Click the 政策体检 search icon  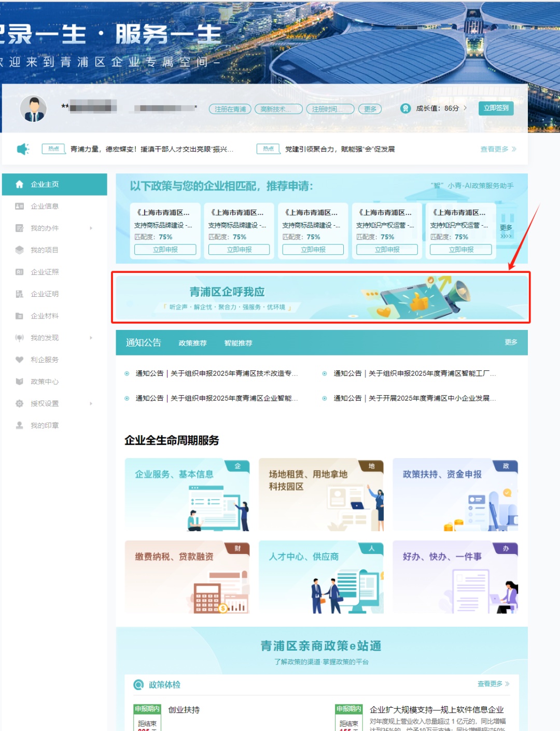(138, 685)
